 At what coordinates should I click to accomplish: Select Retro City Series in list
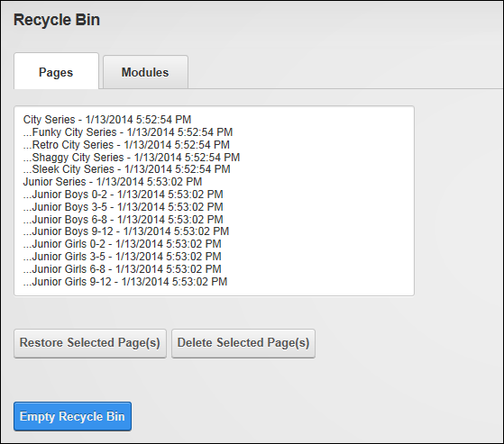126,144
